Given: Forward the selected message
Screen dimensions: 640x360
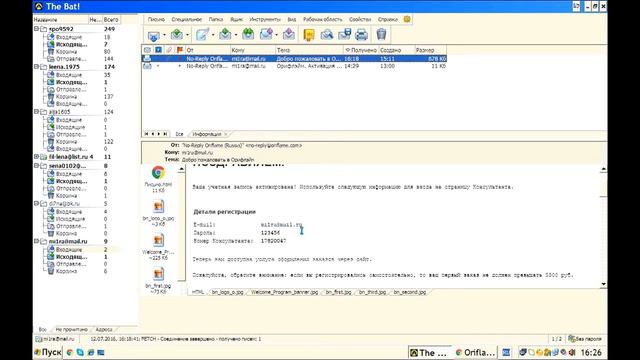Looking at the screenshot, I should point(266,35).
